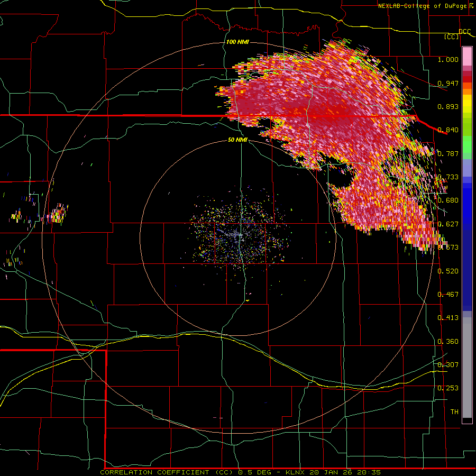Screen dimensions: 476x476
Task: Click the 0.733 legend value
Action: click(x=448, y=177)
